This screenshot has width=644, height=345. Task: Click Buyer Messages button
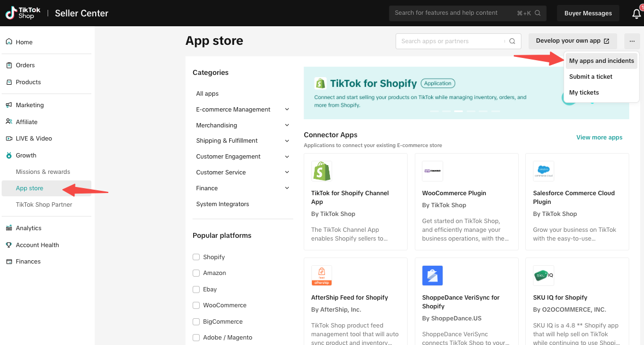click(588, 13)
